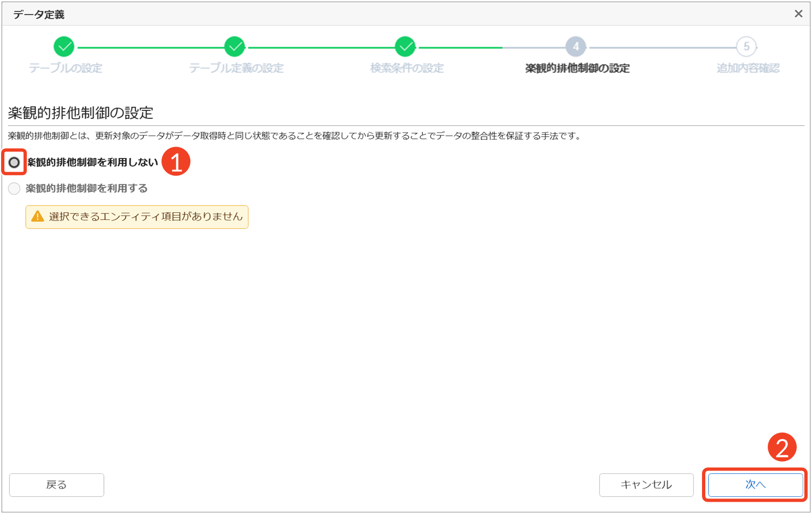Image resolution: width=812 pixels, height=517 pixels.
Task: Click the red number 1 annotation badge
Action: click(x=176, y=162)
